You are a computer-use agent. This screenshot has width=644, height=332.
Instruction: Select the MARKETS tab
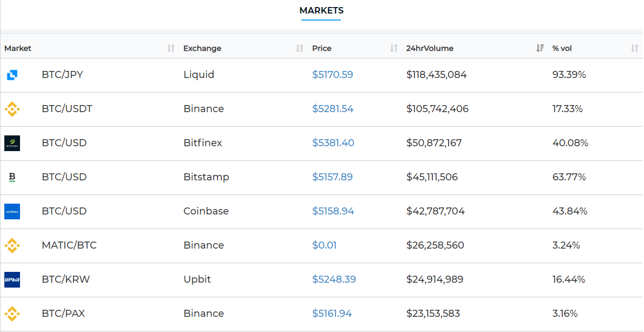321,11
